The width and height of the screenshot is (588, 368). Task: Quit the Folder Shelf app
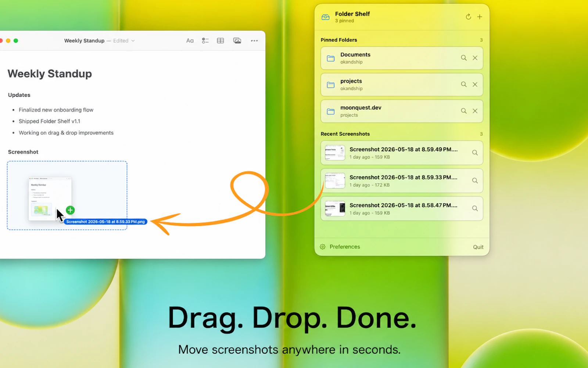click(x=478, y=247)
